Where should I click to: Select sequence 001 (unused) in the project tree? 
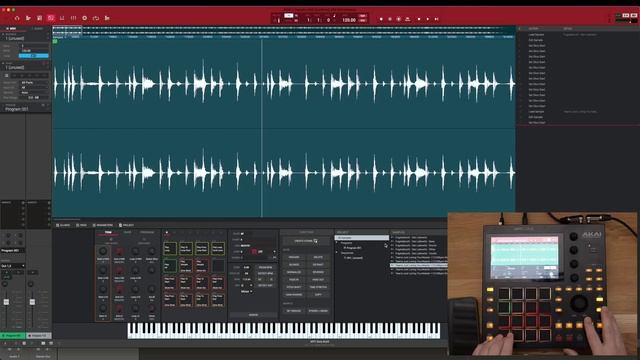[x=353, y=258]
